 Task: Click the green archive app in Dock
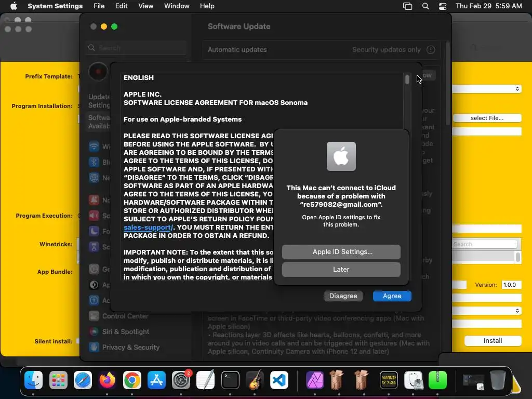tap(437, 380)
